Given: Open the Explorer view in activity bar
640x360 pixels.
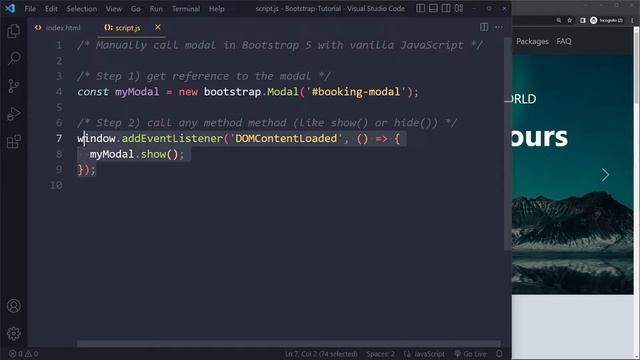Looking at the screenshot, I should [x=13, y=31].
